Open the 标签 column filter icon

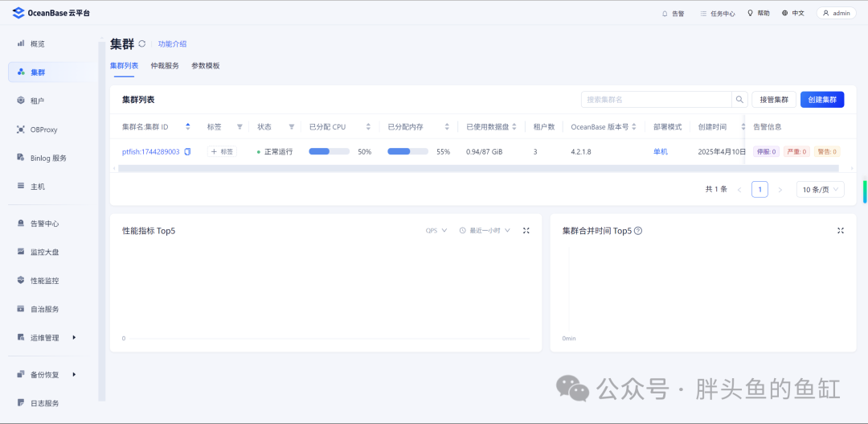[x=240, y=127]
